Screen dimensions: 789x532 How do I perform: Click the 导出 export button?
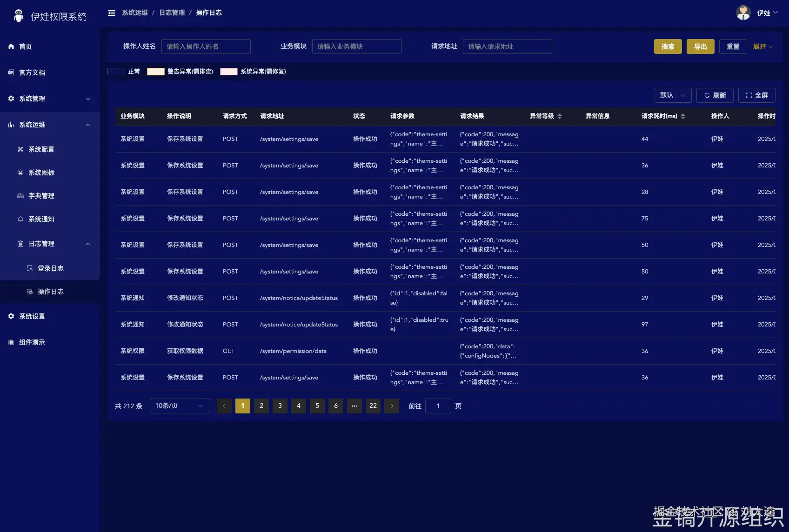(701, 47)
